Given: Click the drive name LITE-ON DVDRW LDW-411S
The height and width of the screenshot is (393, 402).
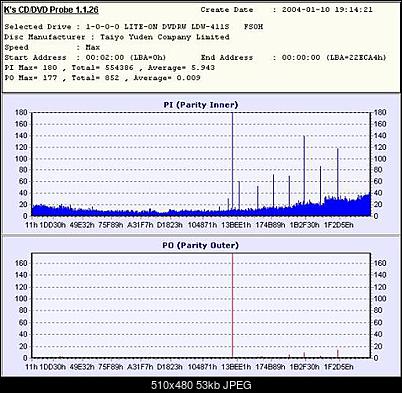Looking at the screenshot, I should [177, 27].
